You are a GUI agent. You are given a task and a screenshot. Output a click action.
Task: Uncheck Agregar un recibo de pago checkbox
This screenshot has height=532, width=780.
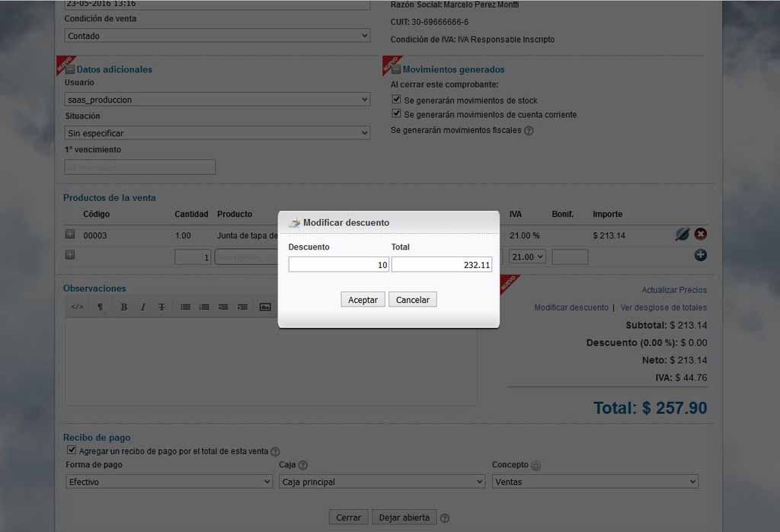(x=72, y=450)
